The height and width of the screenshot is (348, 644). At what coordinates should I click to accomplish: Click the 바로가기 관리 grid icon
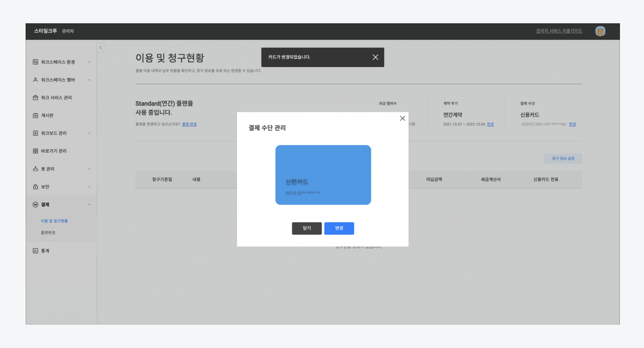[x=35, y=151]
